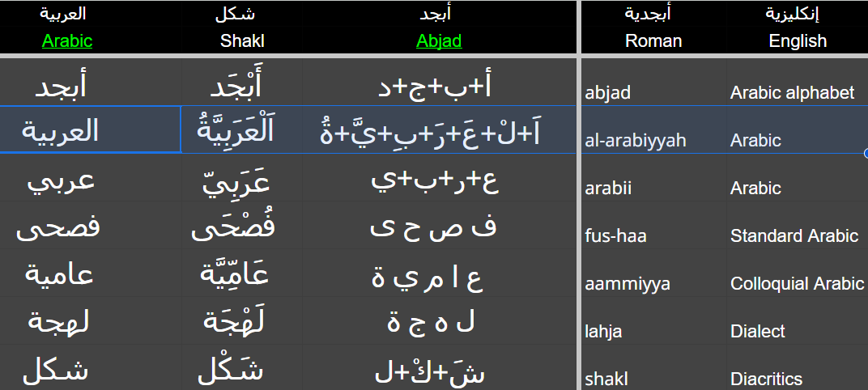Select the Shakl cell in the al-arabiyyah row

tap(243, 129)
